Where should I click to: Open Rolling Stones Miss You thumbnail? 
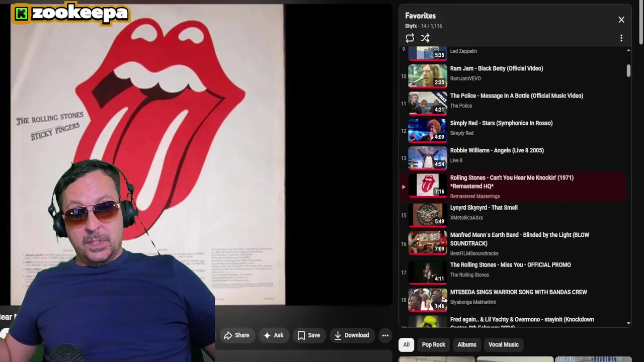point(428,272)
